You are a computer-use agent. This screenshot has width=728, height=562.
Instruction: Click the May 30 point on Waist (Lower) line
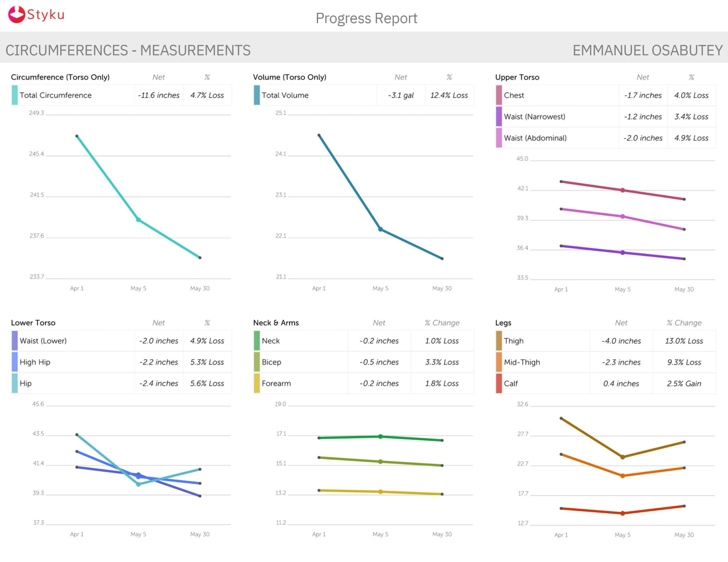click(x=200, y=496)
